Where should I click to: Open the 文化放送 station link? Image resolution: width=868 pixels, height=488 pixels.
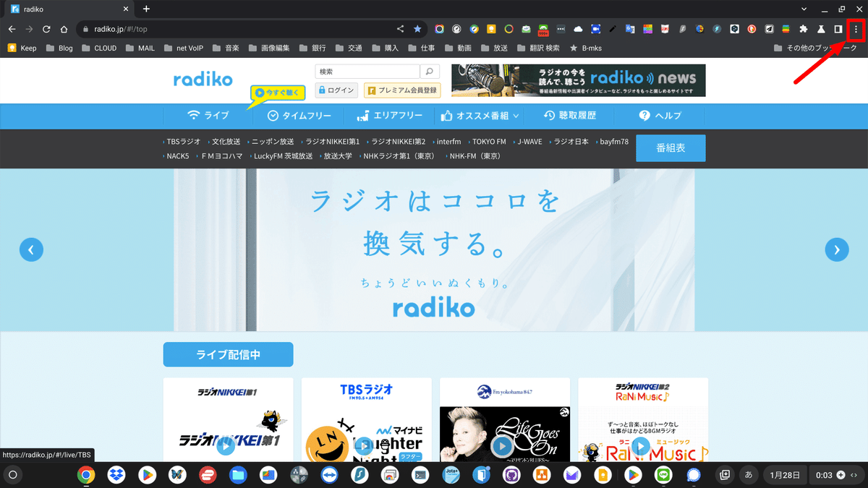[226, 142]
